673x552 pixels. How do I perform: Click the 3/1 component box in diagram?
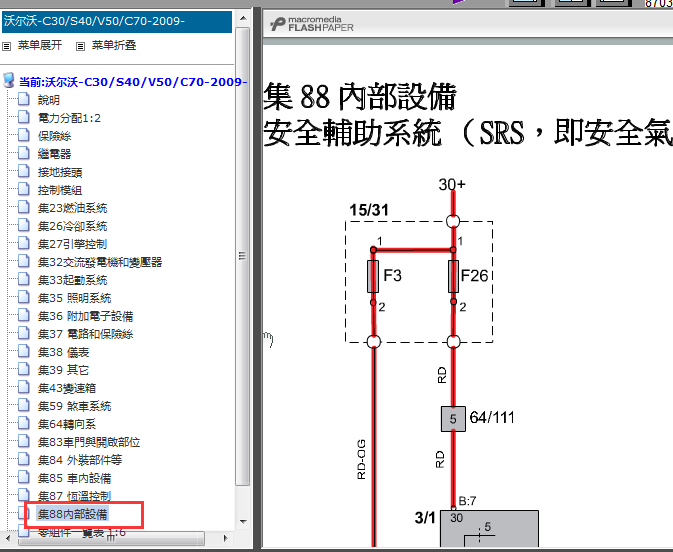(489, 529)
